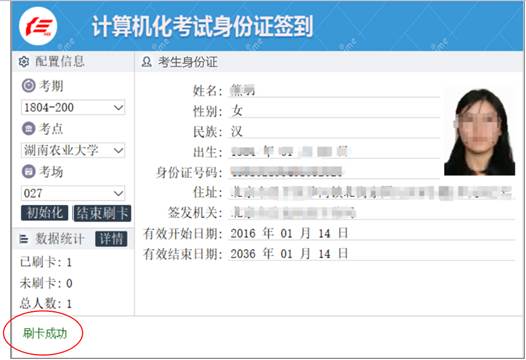
Task: Click the 未刷卡: 0 statistic
Action: [x=46, y=283]
